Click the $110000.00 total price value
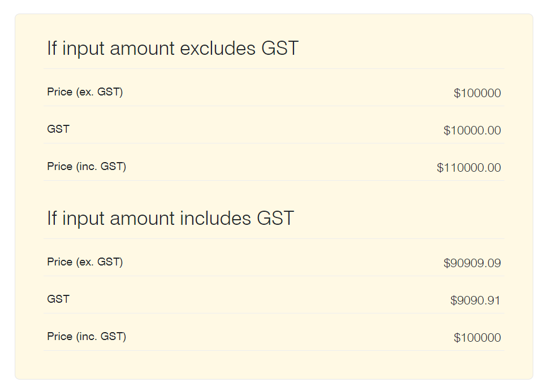Viewport: 548px width, 392px height. [x=468, y=168]
